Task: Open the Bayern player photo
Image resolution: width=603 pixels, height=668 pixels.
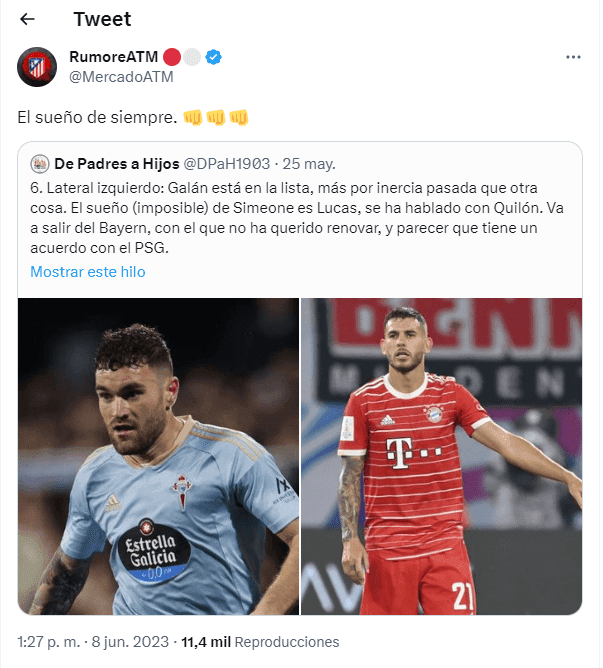Action: pyautogui.click(x=441, y=456)
